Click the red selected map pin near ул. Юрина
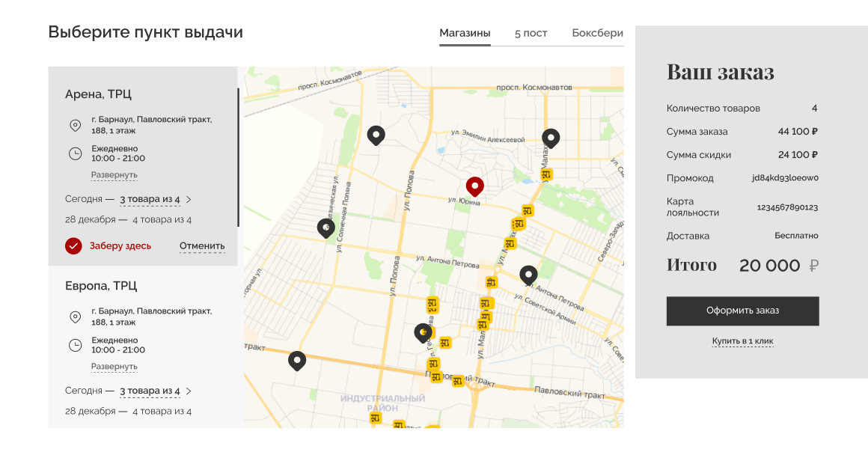 tap(474, 185)
